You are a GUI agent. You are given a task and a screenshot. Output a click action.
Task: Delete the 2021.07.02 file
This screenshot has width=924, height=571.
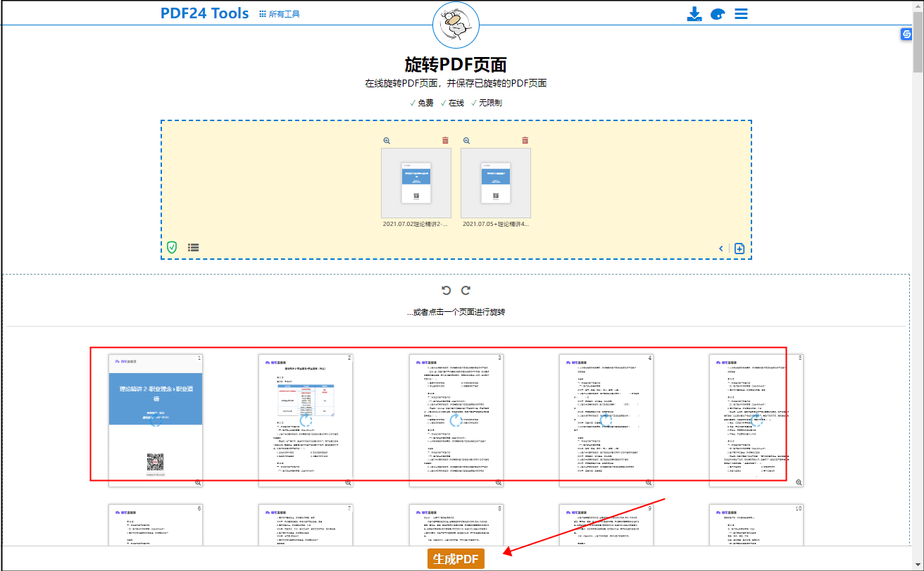(x=445, y=140)
